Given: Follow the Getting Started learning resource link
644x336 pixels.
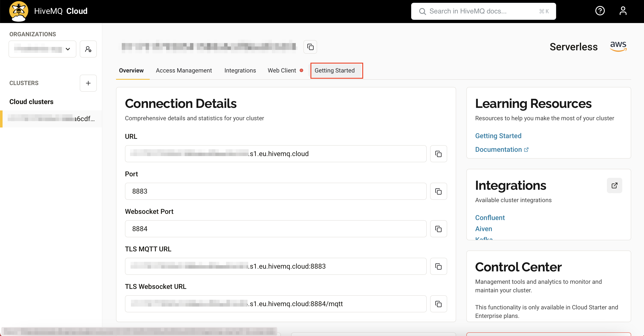Looking at the screenshot, I should click(x=498, y=136).
